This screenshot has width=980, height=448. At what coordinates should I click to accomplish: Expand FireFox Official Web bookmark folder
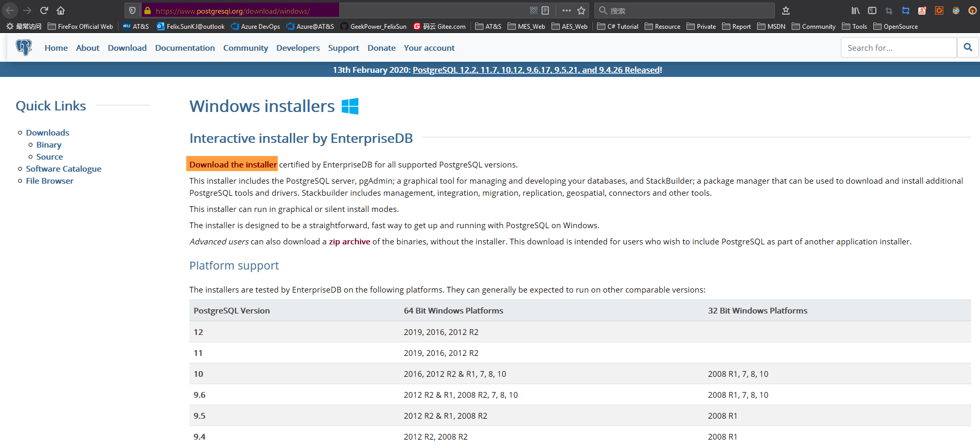pos(81,26)
